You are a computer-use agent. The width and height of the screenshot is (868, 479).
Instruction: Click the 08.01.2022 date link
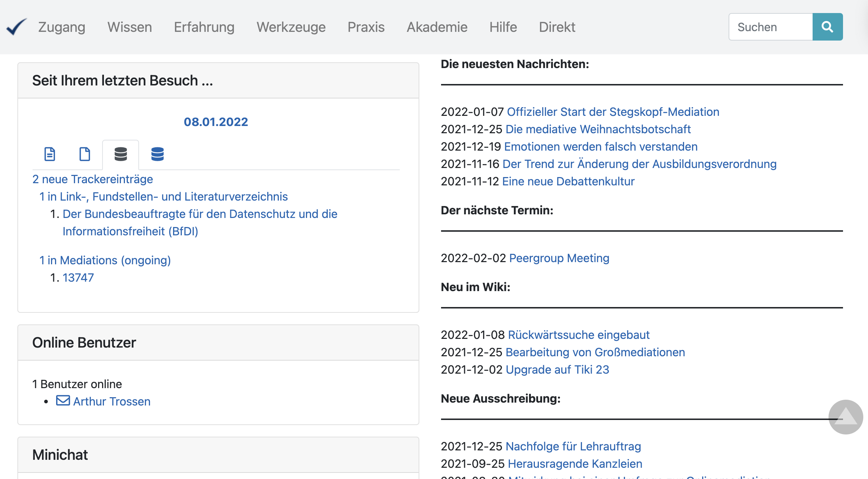click(216, 122)
